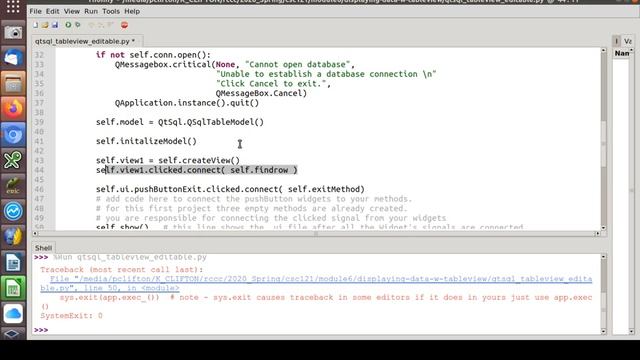Click the line 50 traceback link
The image size is (640, 360).
click(109, 288)
